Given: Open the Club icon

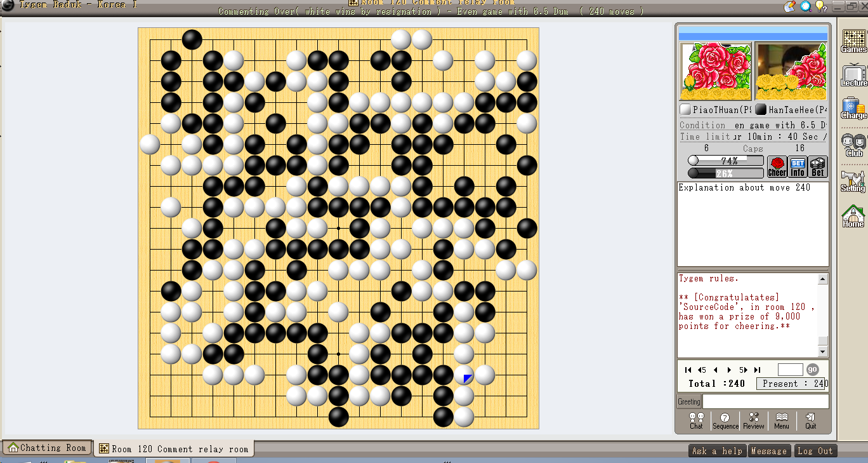Looking at the screenshot, I should pyautogui.click(x=853, y=145).
